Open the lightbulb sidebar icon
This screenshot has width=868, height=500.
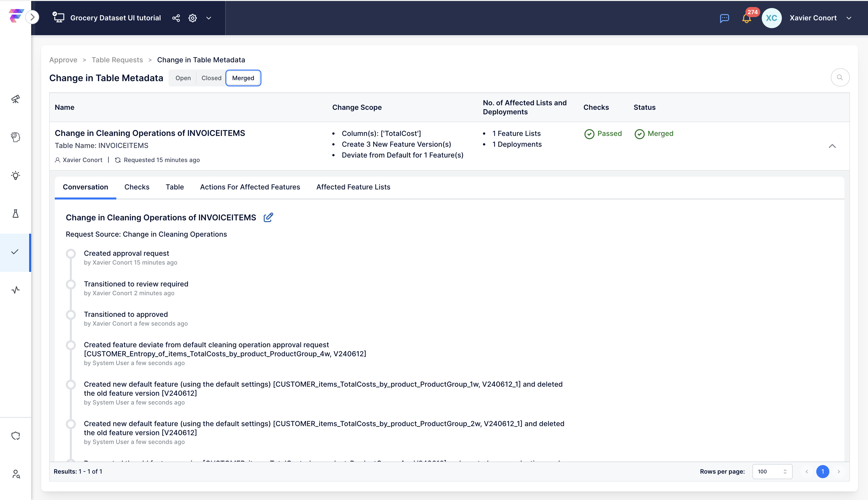click(15, 175)
